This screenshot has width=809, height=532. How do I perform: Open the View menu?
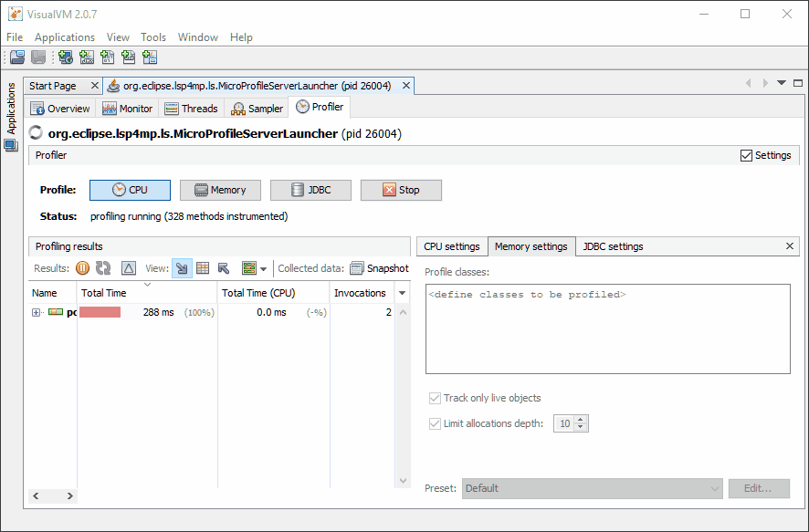[x=118, y=37]
